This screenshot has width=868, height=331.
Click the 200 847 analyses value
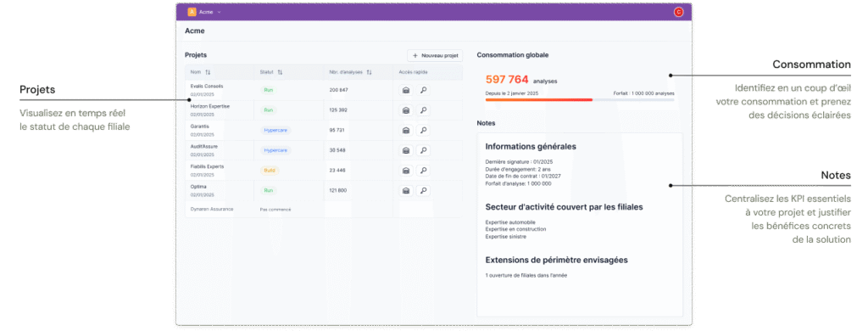pyautogui.click(x=338, y=90)
